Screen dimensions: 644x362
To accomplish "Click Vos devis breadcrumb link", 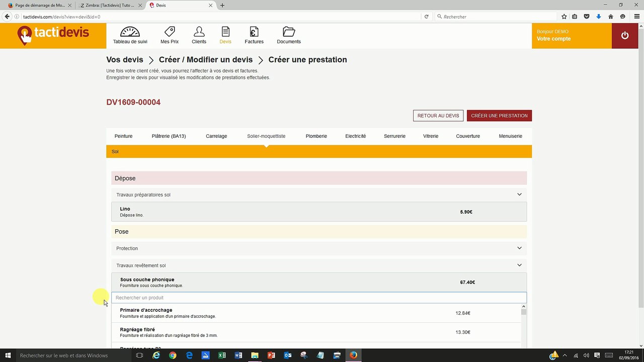I will click(125, 59).
